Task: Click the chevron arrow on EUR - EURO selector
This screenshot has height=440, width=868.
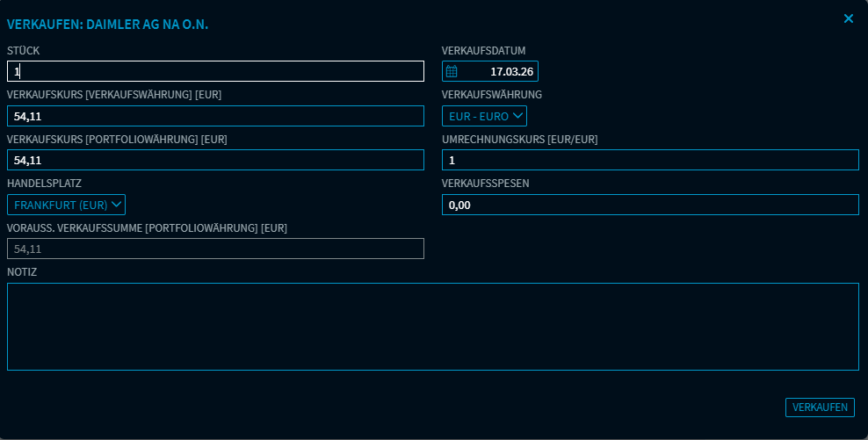Action: coord(517,116)
